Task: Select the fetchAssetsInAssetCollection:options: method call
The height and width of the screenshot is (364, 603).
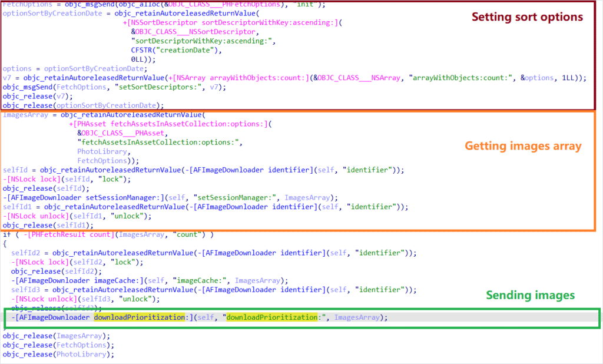Action: pos(194,124)
